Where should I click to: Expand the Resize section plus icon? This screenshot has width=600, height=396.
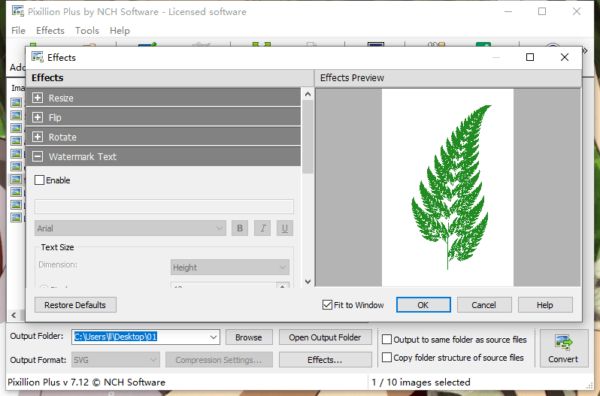[38, 98]
